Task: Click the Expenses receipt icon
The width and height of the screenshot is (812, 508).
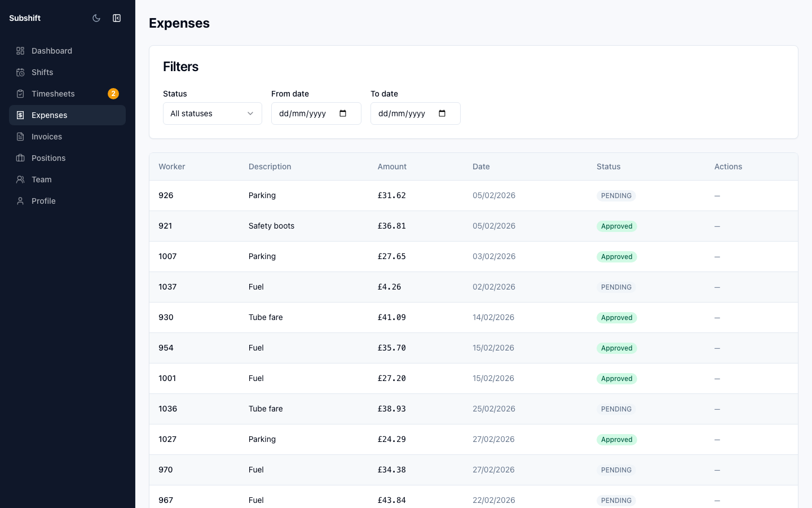Action: [20, 115]
